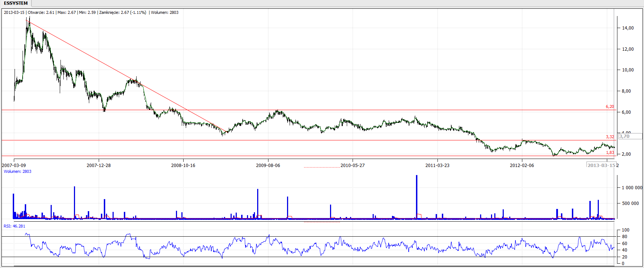Viewport: 644px width, 268px height.
Task: Click the RSI axis value 20
Action: (624, 257)
